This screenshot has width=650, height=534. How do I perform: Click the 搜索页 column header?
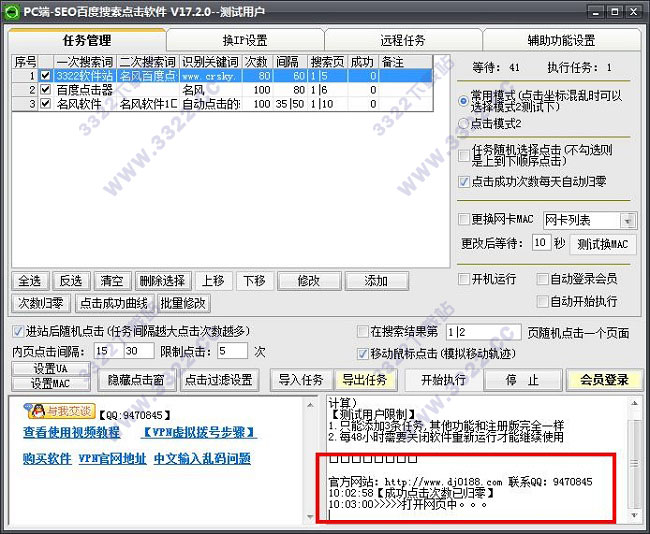click(x=327, y=62)
